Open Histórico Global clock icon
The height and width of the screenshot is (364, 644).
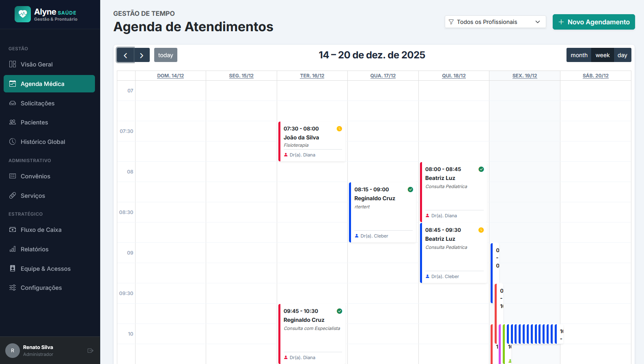pos(13,141)
